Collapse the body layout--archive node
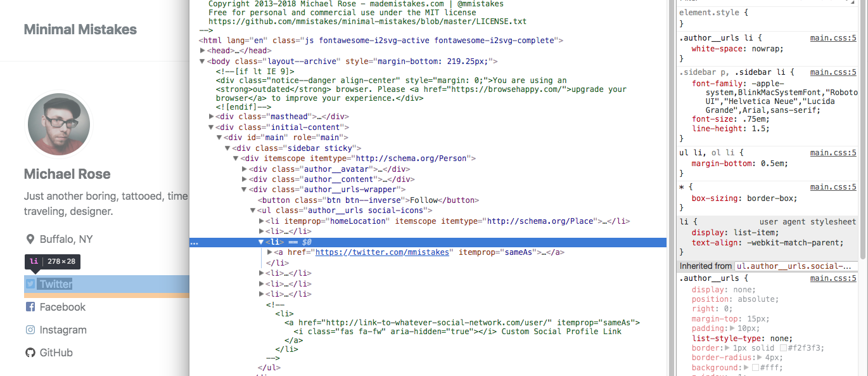This screenshot has width=868, height=376. click(x=203, y=62)
